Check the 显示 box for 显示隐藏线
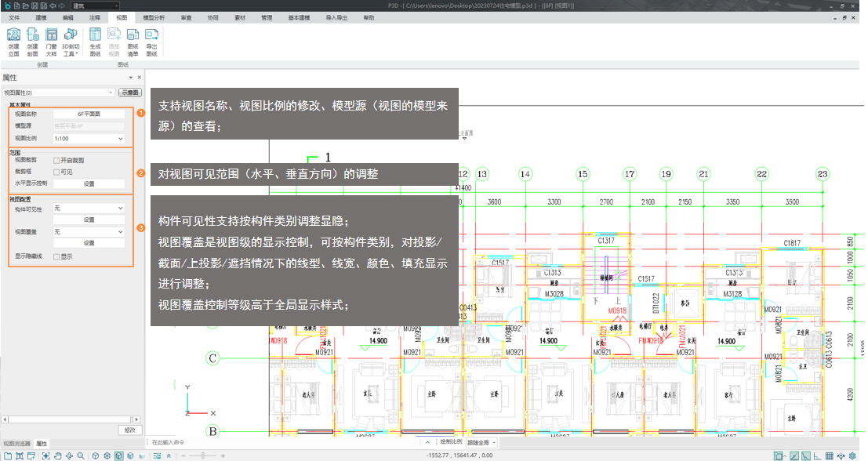Image resolution: width=868 pixels, height=461 pixels. (x=56, y=256)
